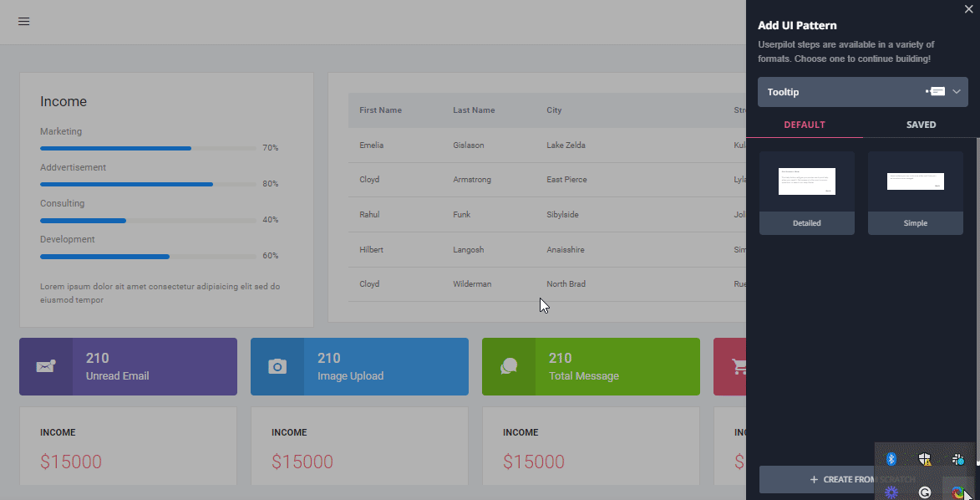Select Cloyd in the Armstrong row

pyautogui.click(x=369, y=180)
